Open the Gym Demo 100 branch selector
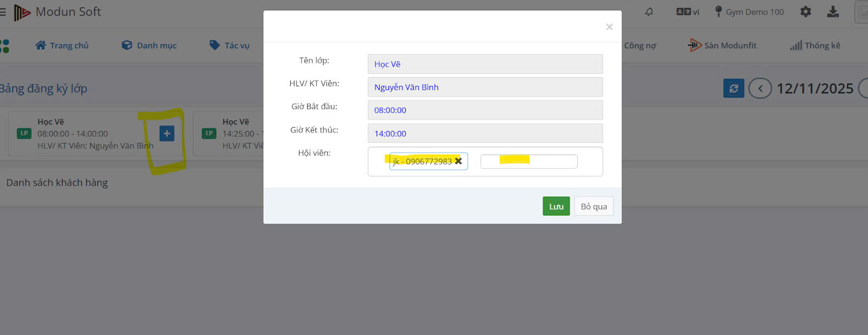Viewport: 868px width, 335px height. point(749,12)
